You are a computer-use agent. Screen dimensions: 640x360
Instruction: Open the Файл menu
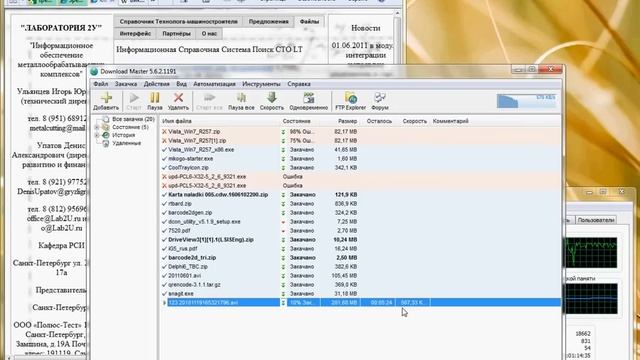(100, 84)
